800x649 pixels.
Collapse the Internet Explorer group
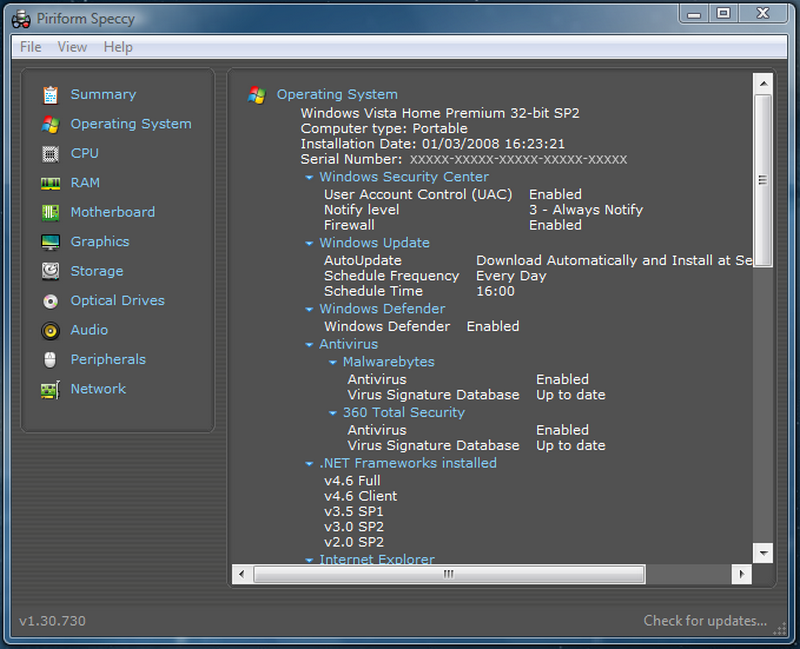[x=309, y=560]
